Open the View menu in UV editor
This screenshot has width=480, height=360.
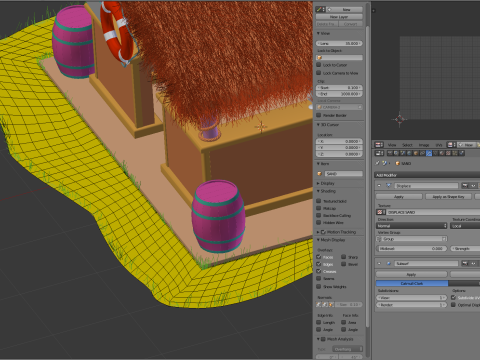point(392,145)
